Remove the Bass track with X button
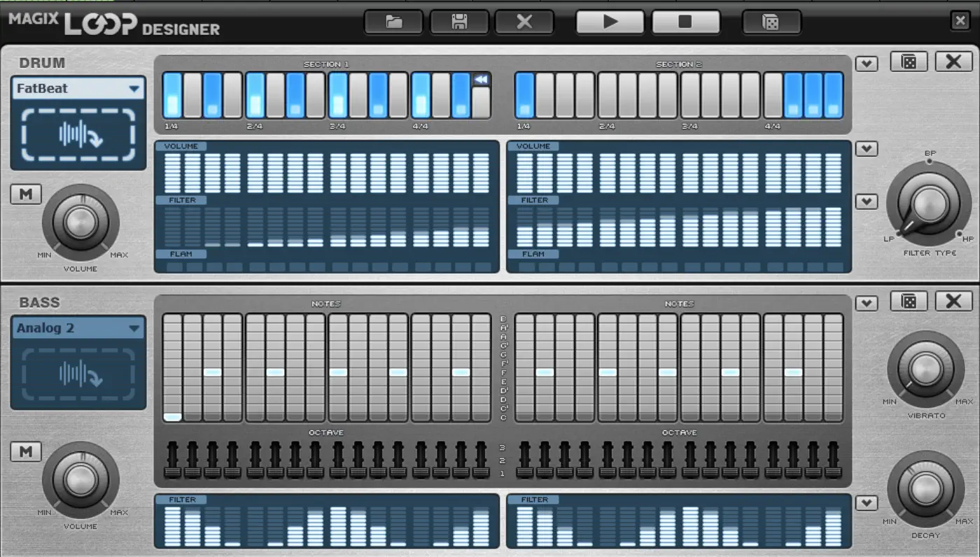Image resolution: width=980 pixels, height=557 pixels. pos(953,301)
